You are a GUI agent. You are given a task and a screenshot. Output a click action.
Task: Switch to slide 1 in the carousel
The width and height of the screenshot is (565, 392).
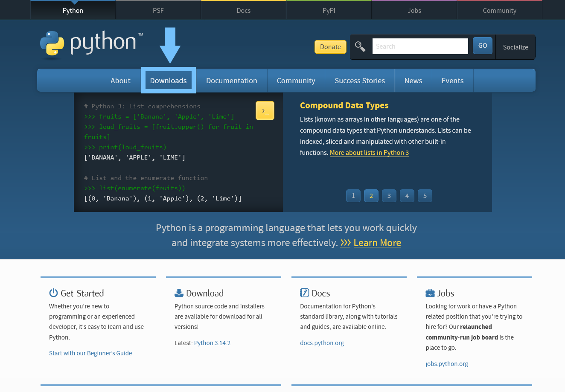pos(353,196)
